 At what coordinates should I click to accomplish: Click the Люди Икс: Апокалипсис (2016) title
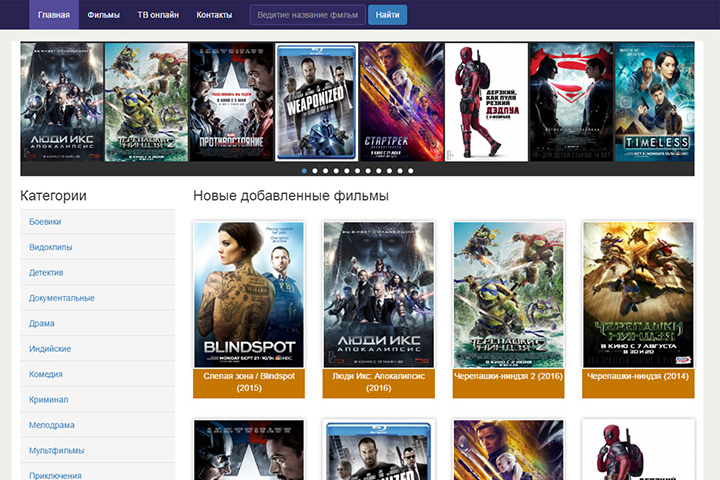tap(379, 382)
